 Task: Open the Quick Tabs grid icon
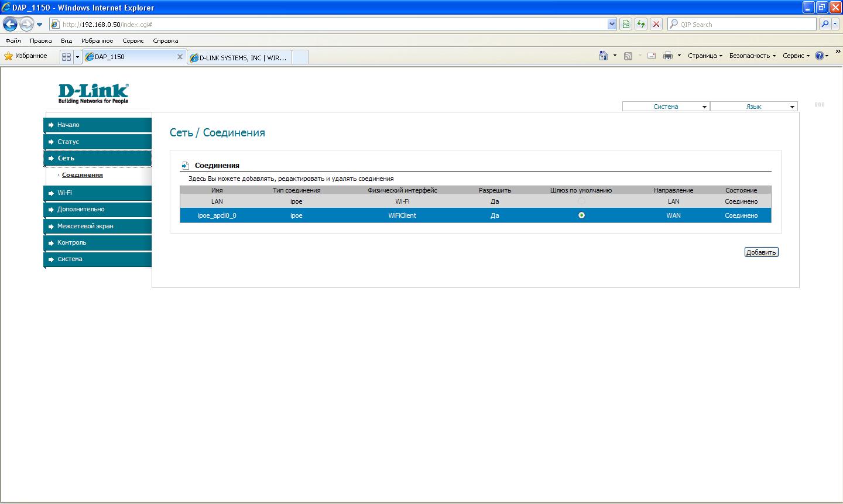(66, 57)
